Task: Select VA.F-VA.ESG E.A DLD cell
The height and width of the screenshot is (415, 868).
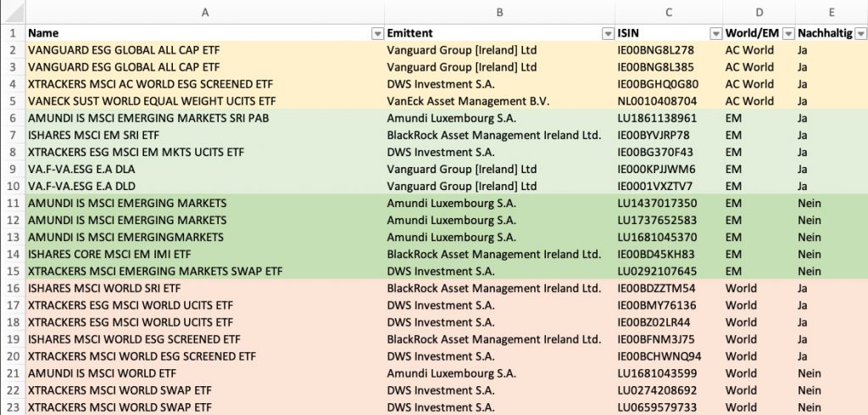Action: pyautogui.click(x=205, y=186)
